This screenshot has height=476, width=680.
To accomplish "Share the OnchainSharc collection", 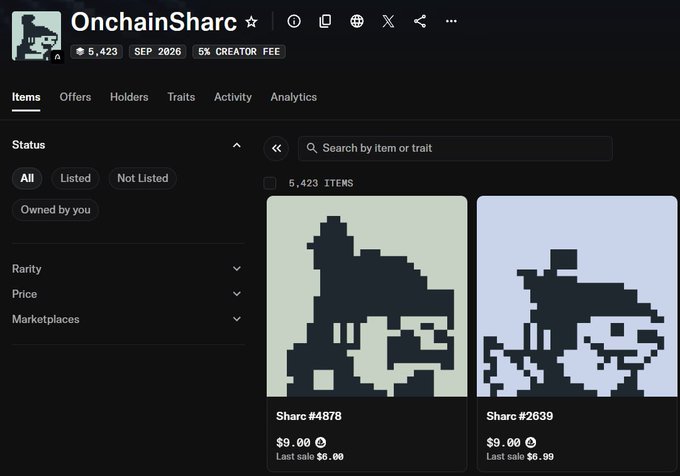I will tap(420, 21).
